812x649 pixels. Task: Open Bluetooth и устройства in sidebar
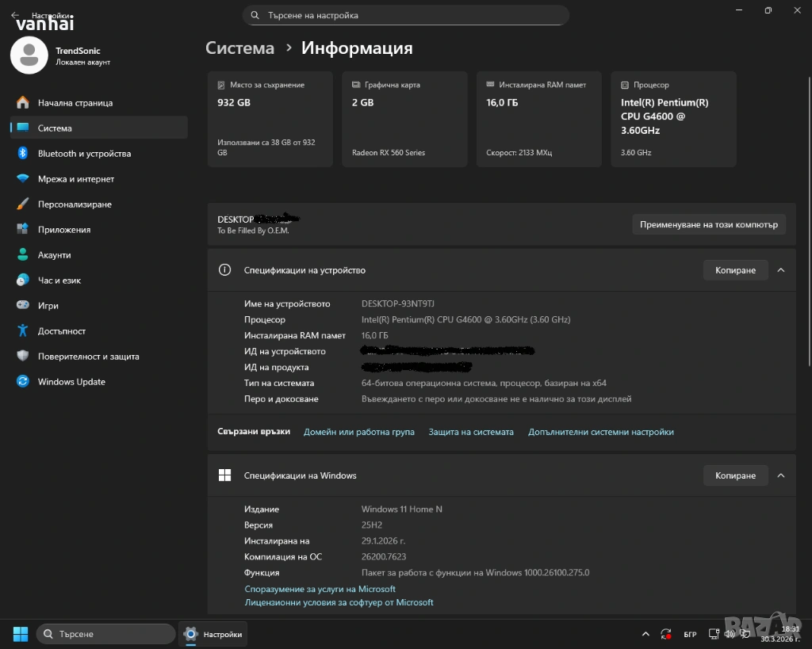click(x=84, y=154)
